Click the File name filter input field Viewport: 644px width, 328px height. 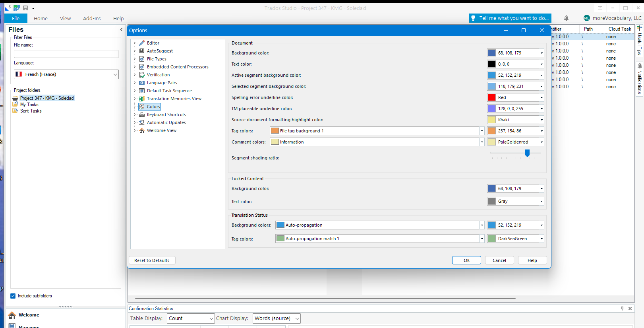pos(66,54)
